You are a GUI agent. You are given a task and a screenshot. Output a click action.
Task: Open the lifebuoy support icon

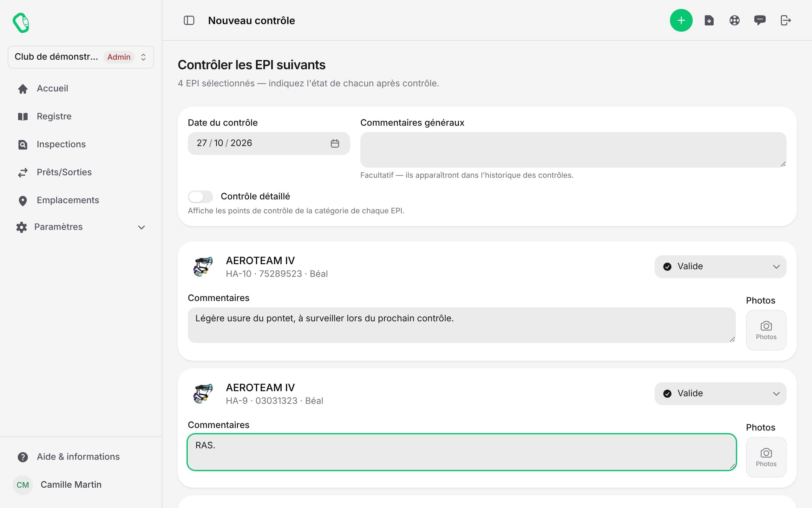(734, 21)
